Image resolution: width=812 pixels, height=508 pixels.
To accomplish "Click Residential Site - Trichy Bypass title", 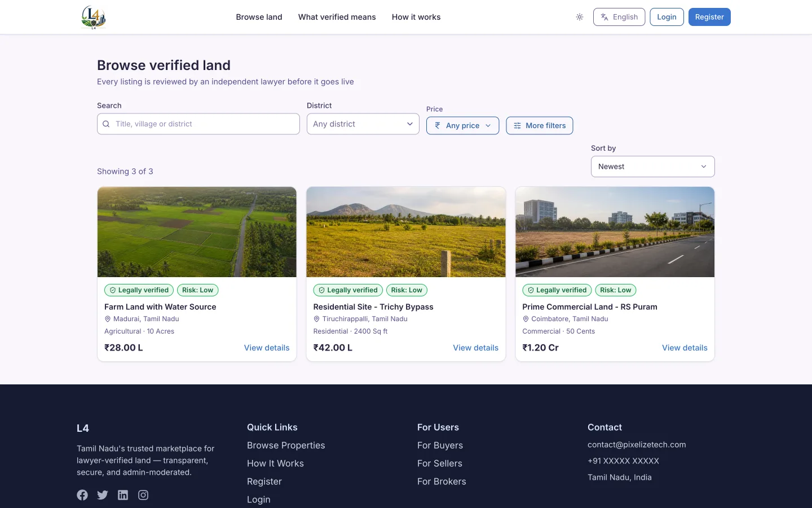I will tap(373, 306).
